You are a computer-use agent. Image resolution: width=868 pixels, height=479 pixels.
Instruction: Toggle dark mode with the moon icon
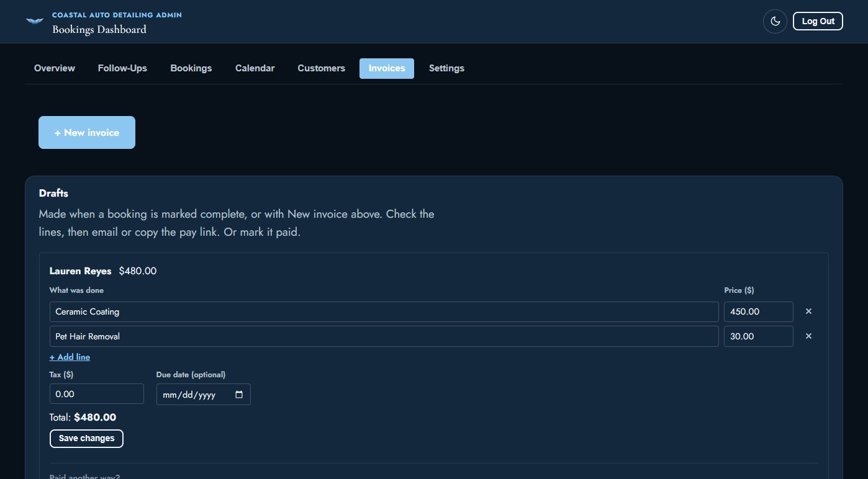coord(775,21)
